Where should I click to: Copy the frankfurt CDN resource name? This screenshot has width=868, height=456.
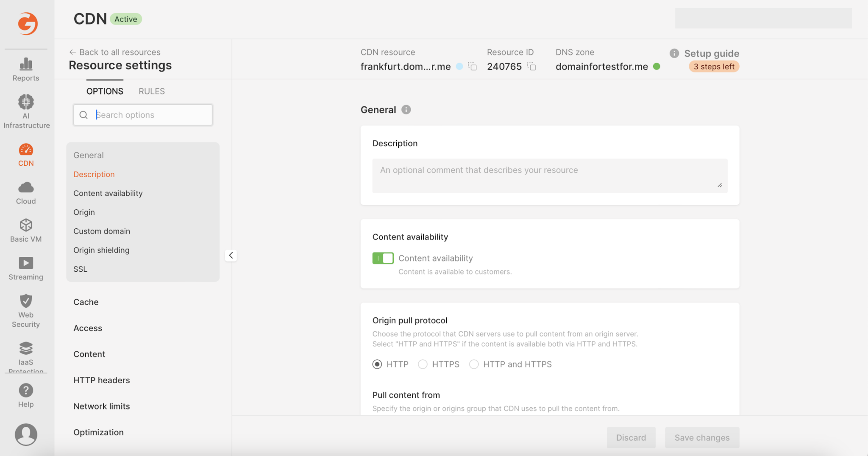click(472, 67)
